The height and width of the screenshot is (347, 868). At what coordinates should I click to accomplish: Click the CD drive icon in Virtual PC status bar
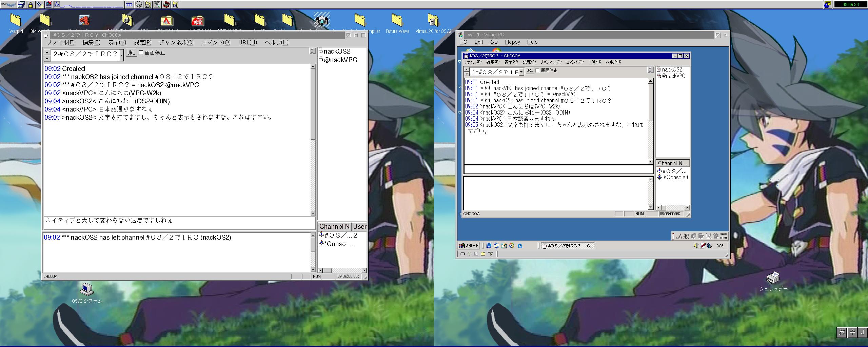[x=469, y=254]
